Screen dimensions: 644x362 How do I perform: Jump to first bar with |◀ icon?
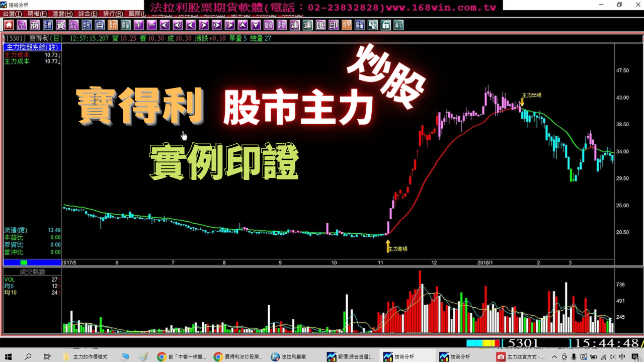click(x=165, y=25)
